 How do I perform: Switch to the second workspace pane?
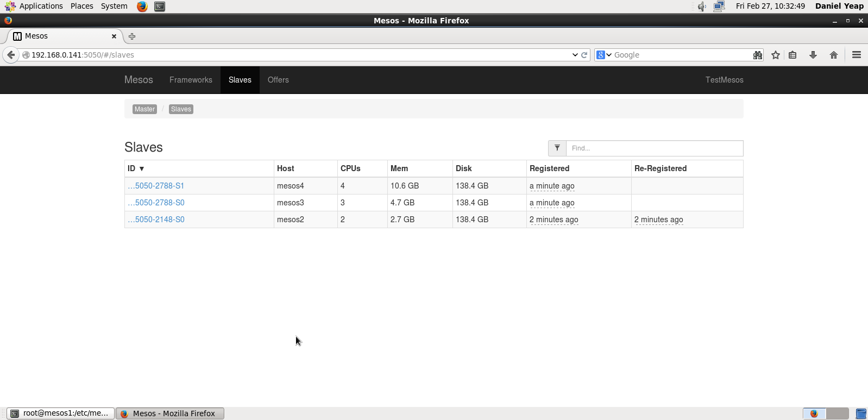click(837, 413)
